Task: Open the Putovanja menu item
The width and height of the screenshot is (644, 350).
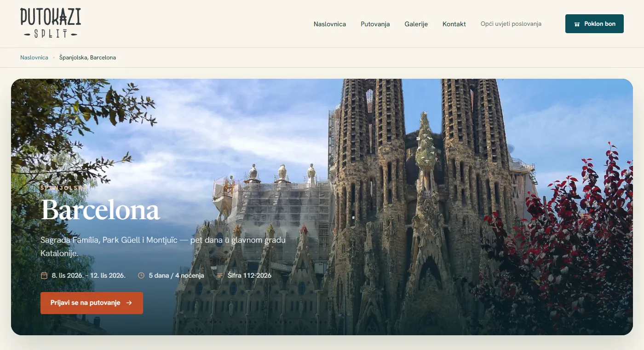Action: click(375, 24)
